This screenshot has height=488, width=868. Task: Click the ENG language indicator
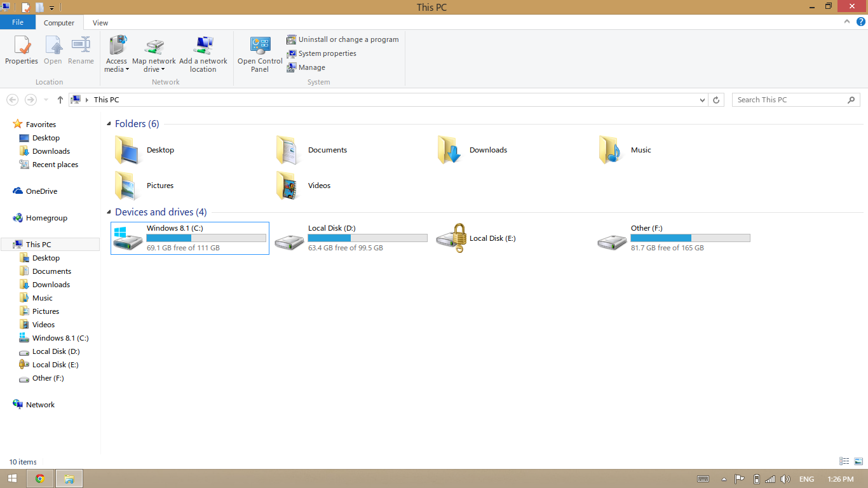pyautogui.click(x=806, y=479)
